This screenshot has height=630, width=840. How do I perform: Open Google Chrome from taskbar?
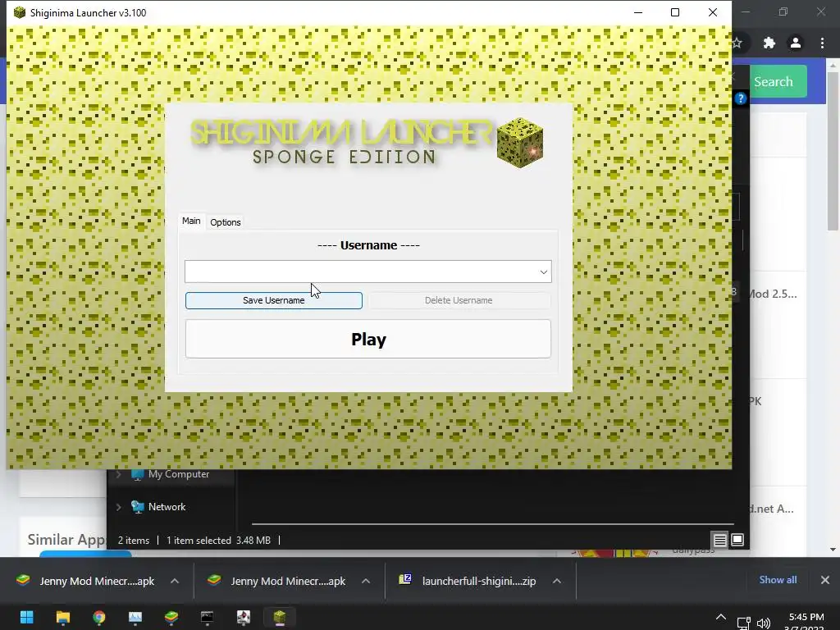tap(99, 617)
